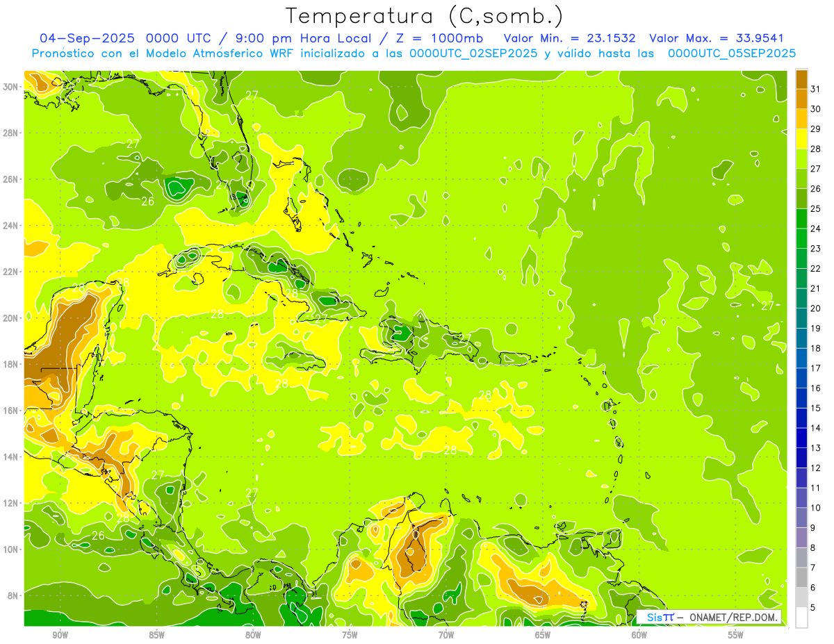Click the 18N latitude axis label
The image size is (834, 644).
pos(11,364)
